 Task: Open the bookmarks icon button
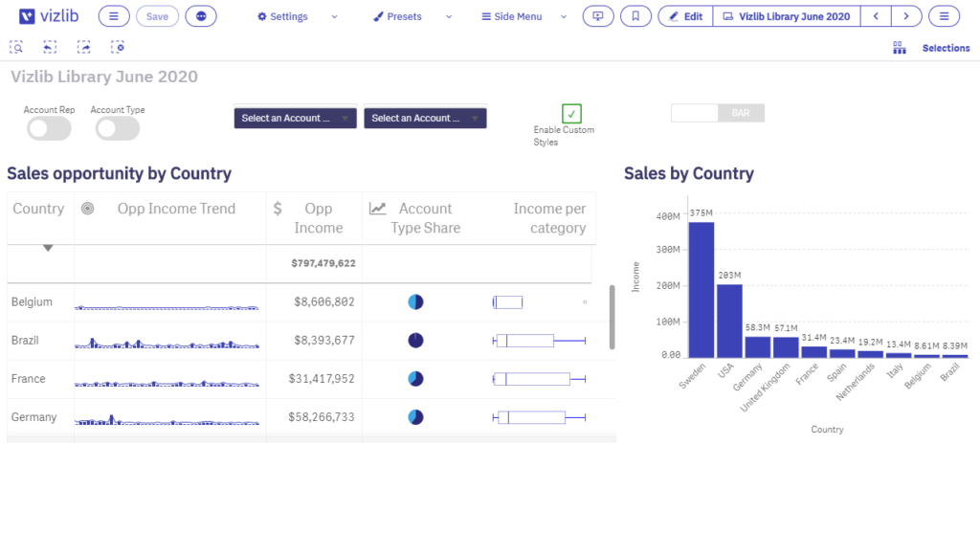pyautogui.click(x=635, y=16)
